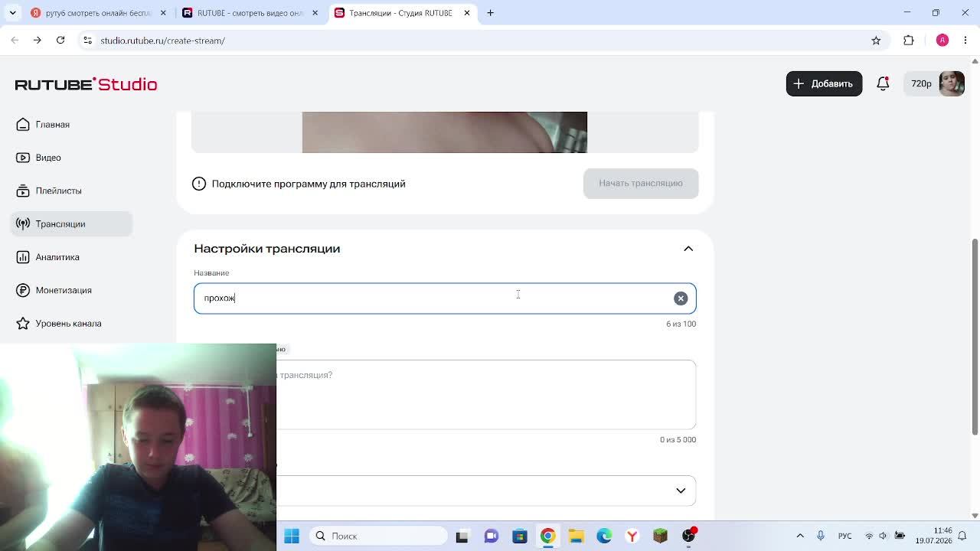This screenshot has height=551, width=980.
Task: Collapse the Настройки трансляции section
Action: (688, 249)
